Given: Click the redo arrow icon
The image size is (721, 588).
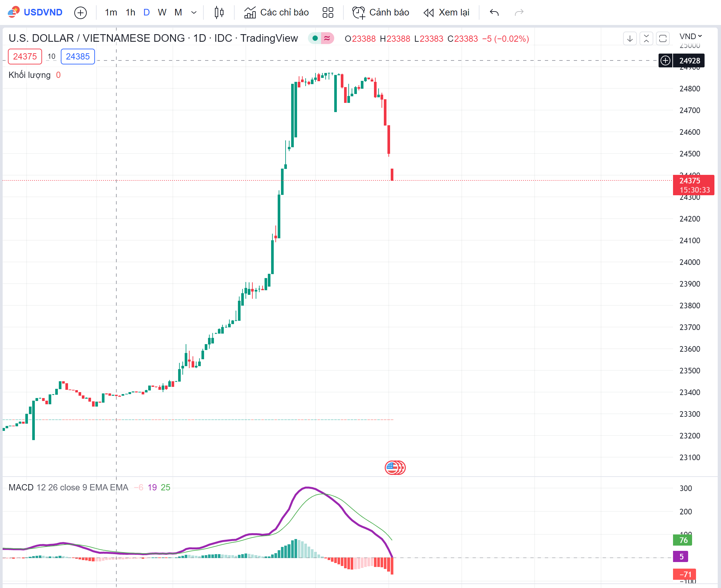Looking at the screenshot, I should (519, 13).
